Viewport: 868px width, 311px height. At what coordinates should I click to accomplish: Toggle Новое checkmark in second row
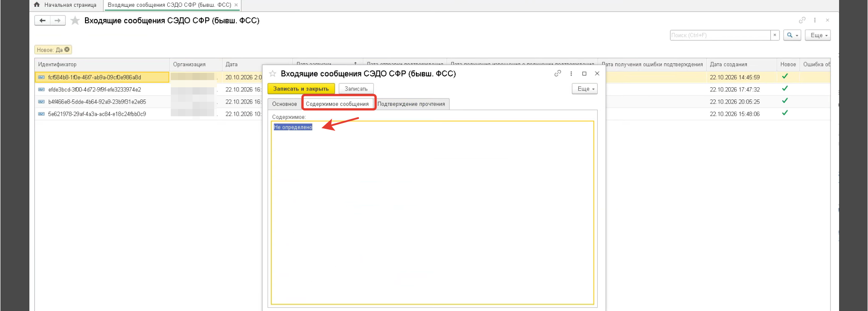pos(785,89)
